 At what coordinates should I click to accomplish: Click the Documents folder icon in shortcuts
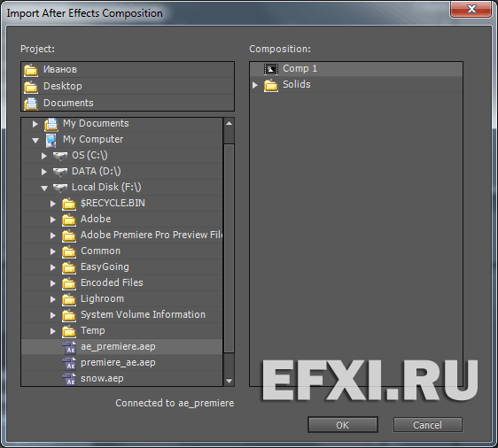pyautogui.click(x=31, y=104)
